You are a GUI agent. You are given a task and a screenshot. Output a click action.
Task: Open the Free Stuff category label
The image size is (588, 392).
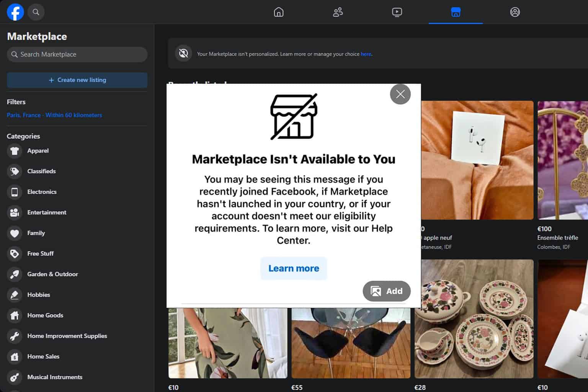40,254
